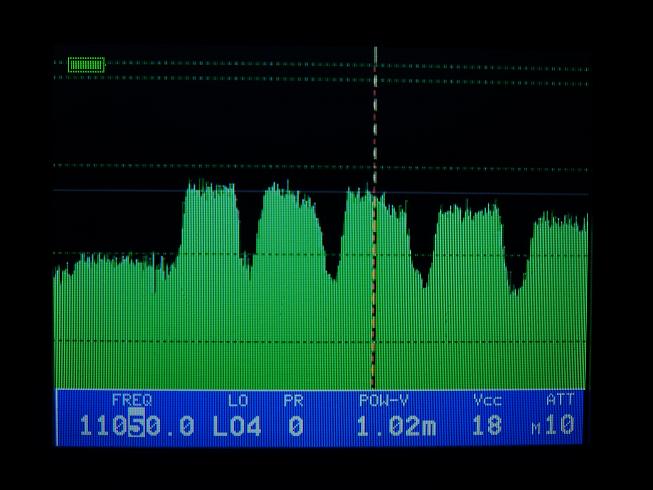Click the POW-V label
The height and width of the screenshot is (490, 653).
tap(384, 400)
